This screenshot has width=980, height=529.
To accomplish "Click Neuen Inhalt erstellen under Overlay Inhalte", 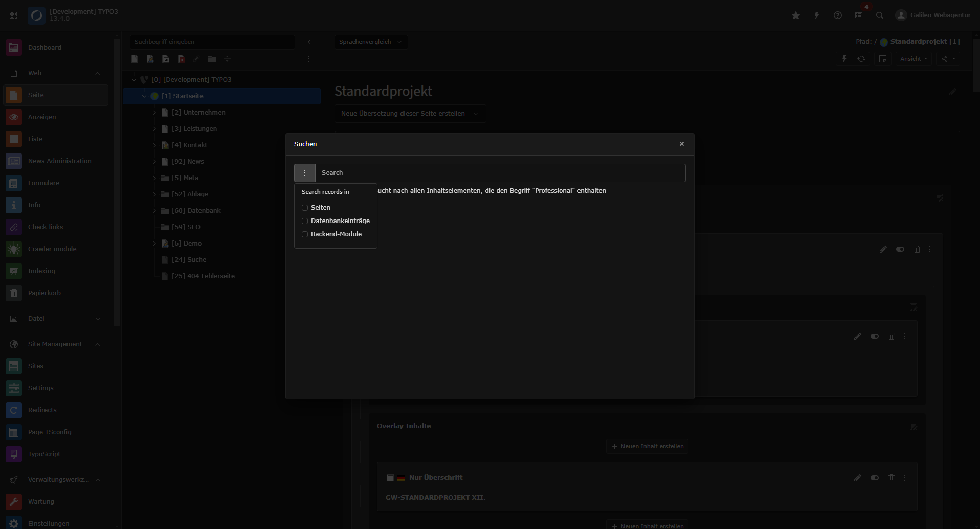I will 647,446.
